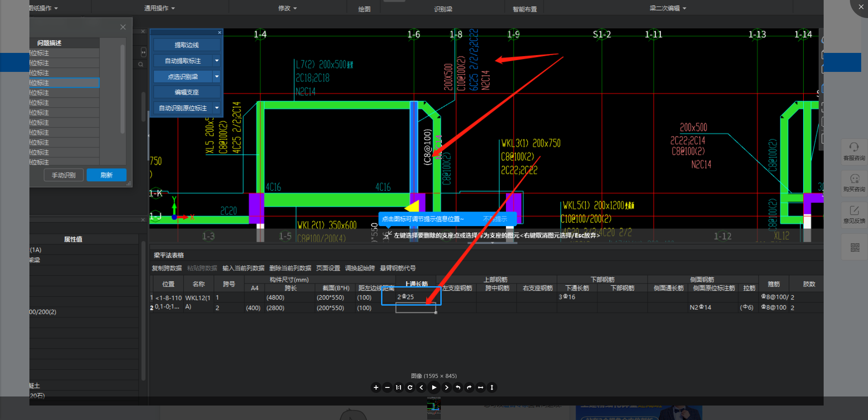Viewport: 868px width, 420px height.
Task: Click the 手动识别 button
Action: pos(63,175)
